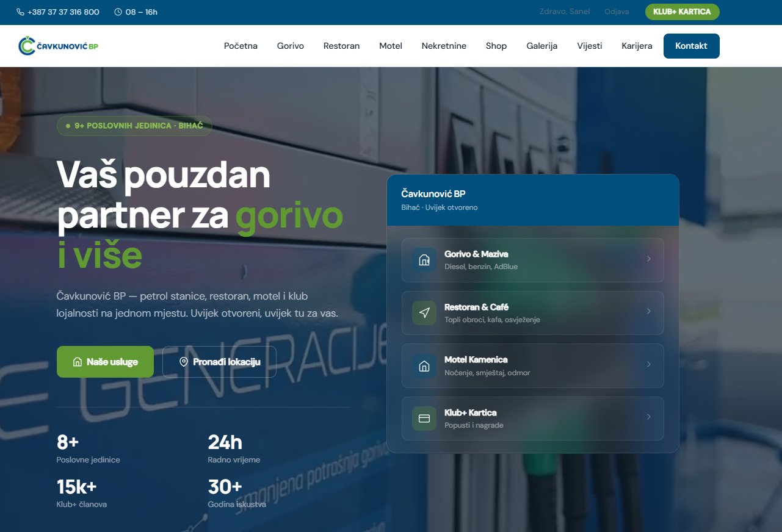Open the Motel Kamenica service title
The image size is (782, 532).
pos(476,359)
